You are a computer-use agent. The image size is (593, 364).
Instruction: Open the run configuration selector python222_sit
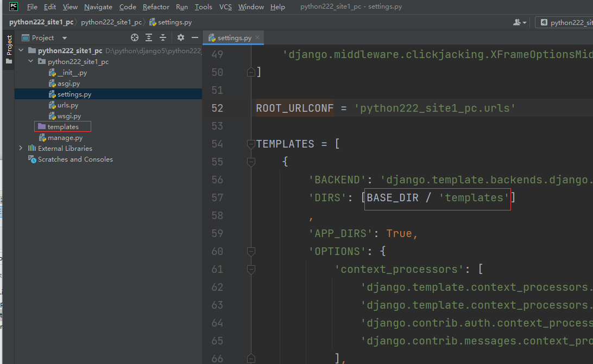coord(564,22)
